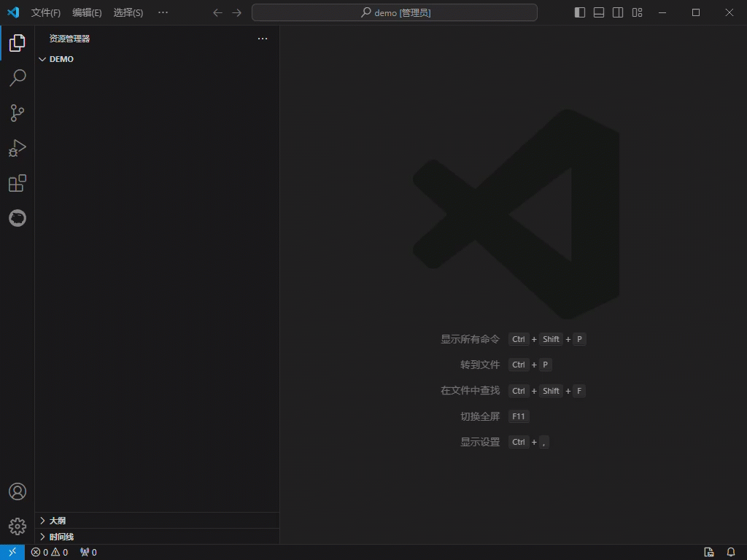Open Customize Layout icon

pyautogui.click(x=637, y=12)
